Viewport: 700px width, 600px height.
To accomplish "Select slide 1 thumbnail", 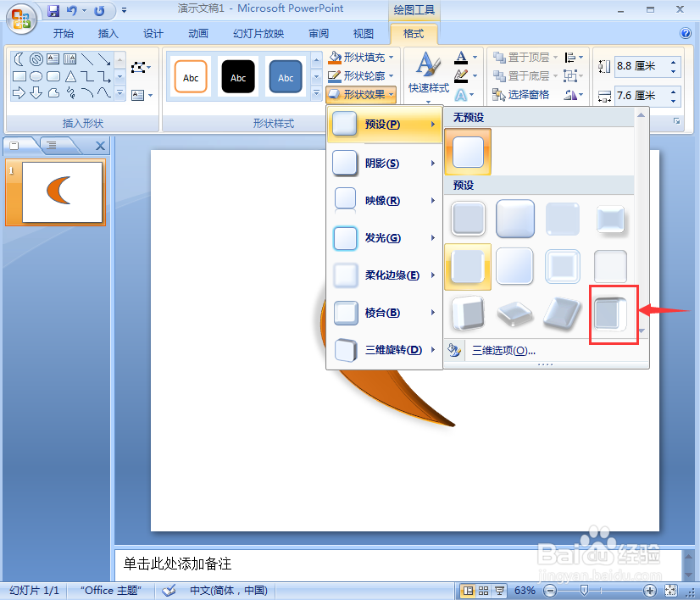I will pos(62,192).
